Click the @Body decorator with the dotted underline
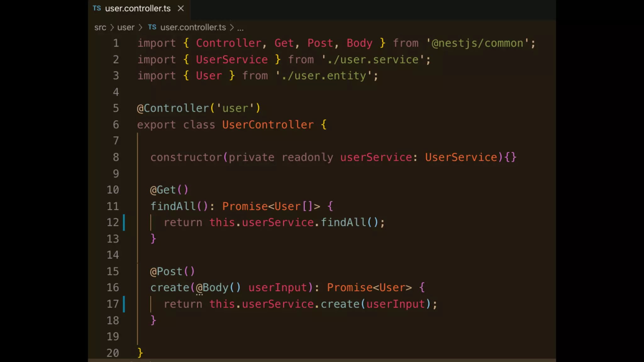 [212, 288]
